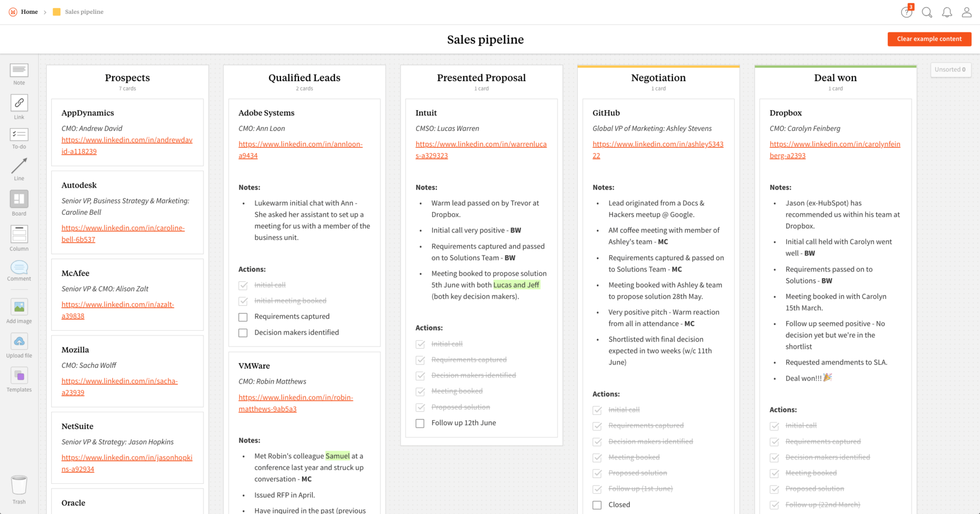Check Decision makers identified in Adobe card
This screenshot has height=514, width=980.
tap(243, 333)
